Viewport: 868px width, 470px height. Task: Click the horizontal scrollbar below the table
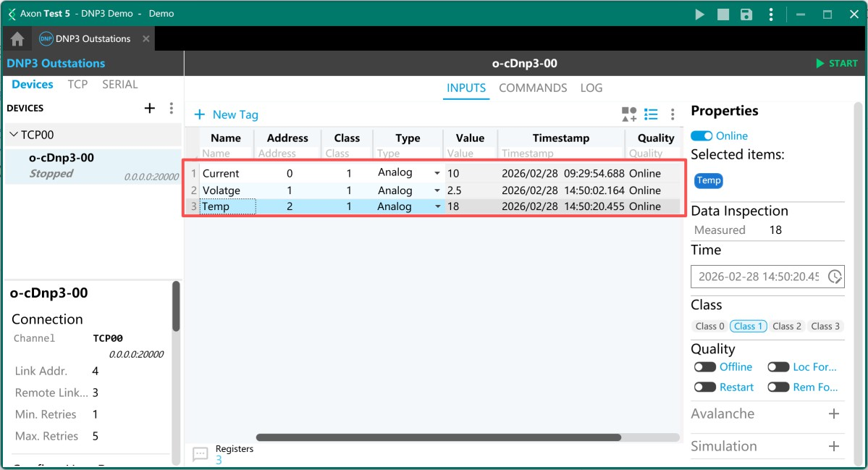(438, 437)
